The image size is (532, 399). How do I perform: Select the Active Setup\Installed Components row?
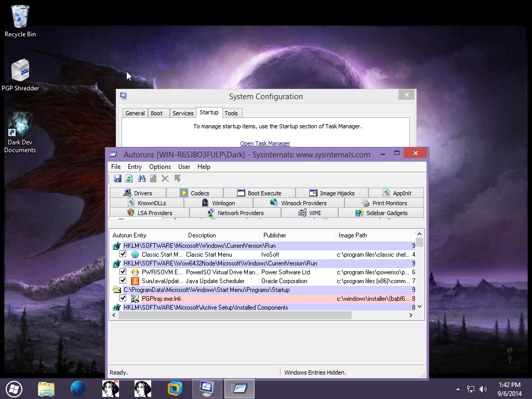coord(263,308)
